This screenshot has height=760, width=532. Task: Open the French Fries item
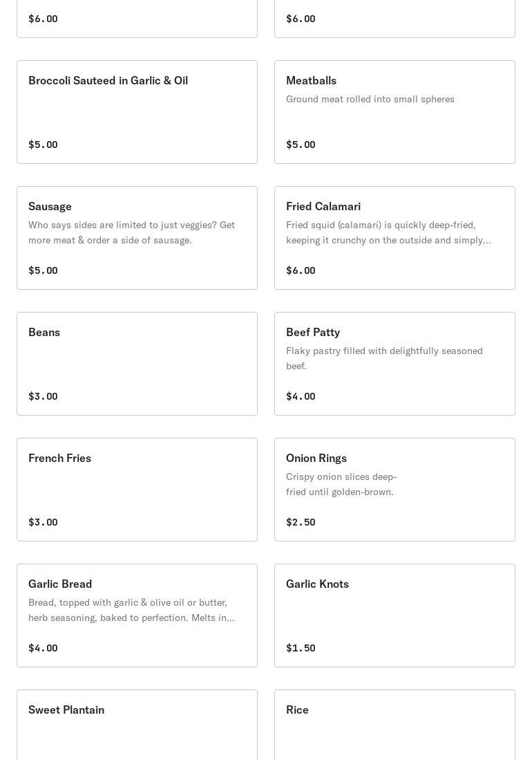[x=137, y=489]
